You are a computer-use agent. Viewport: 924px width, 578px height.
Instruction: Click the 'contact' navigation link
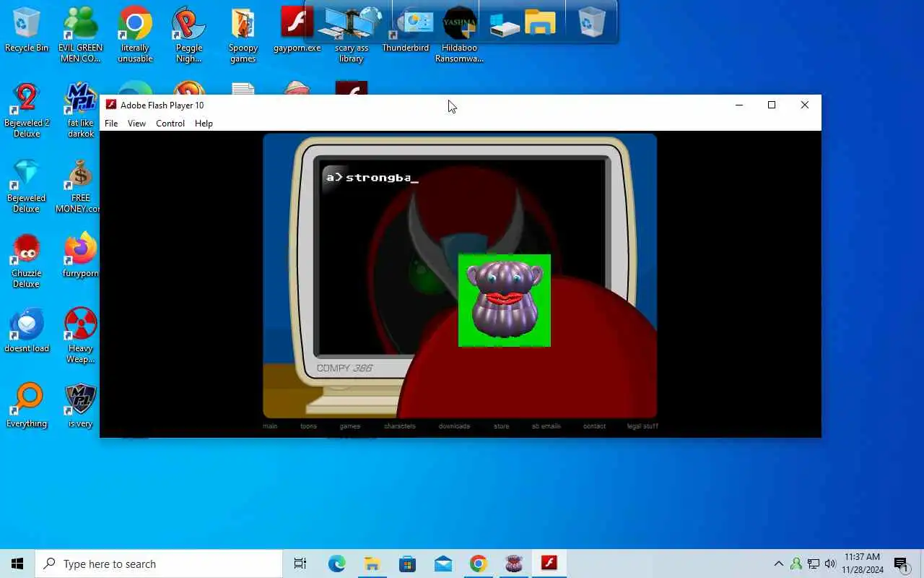[x=594, y=426]
